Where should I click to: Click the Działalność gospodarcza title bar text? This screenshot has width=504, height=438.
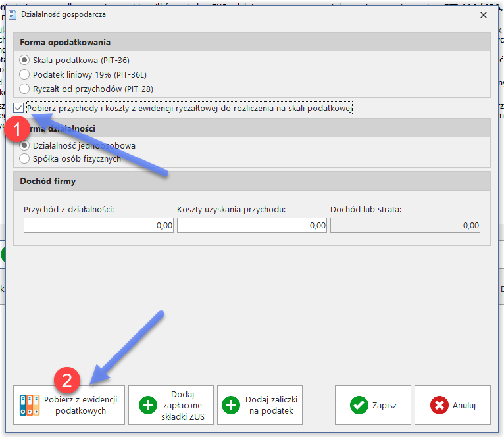point(64,14)
